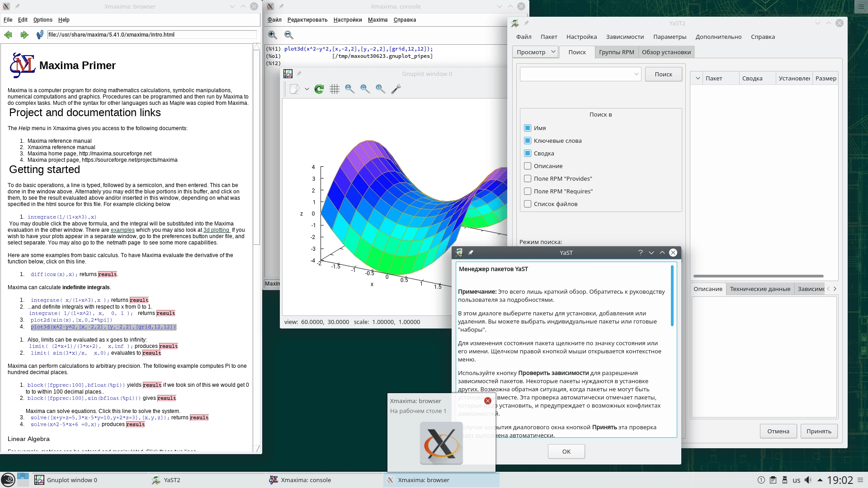Open the notifications tray icon

[761, 480]
